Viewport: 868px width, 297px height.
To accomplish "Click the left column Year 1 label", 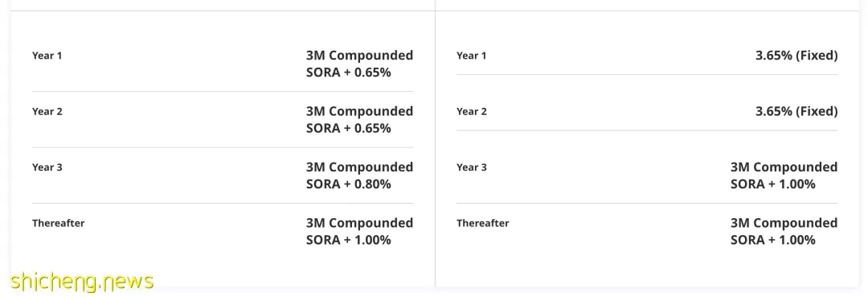I will [x=47, y=56].
